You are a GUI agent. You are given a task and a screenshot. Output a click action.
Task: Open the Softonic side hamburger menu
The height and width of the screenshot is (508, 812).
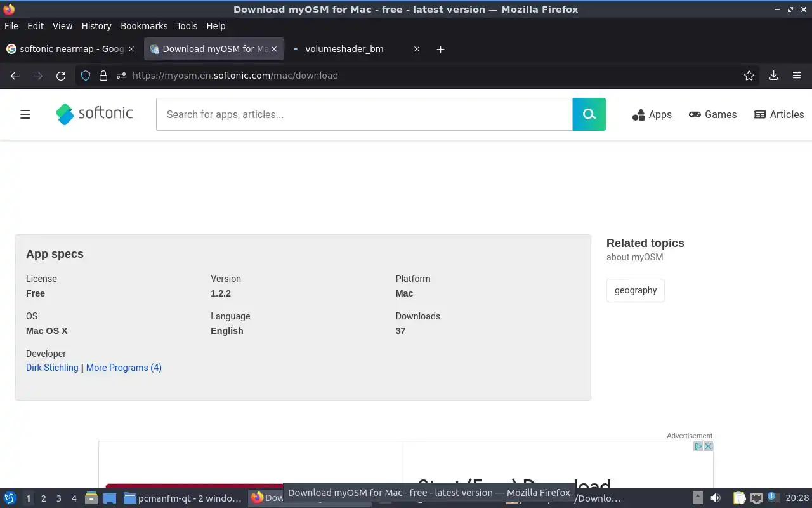(25, 114)
